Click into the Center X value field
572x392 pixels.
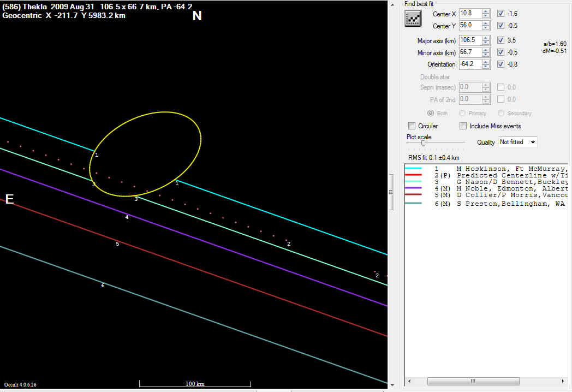[x=470, y=14]
